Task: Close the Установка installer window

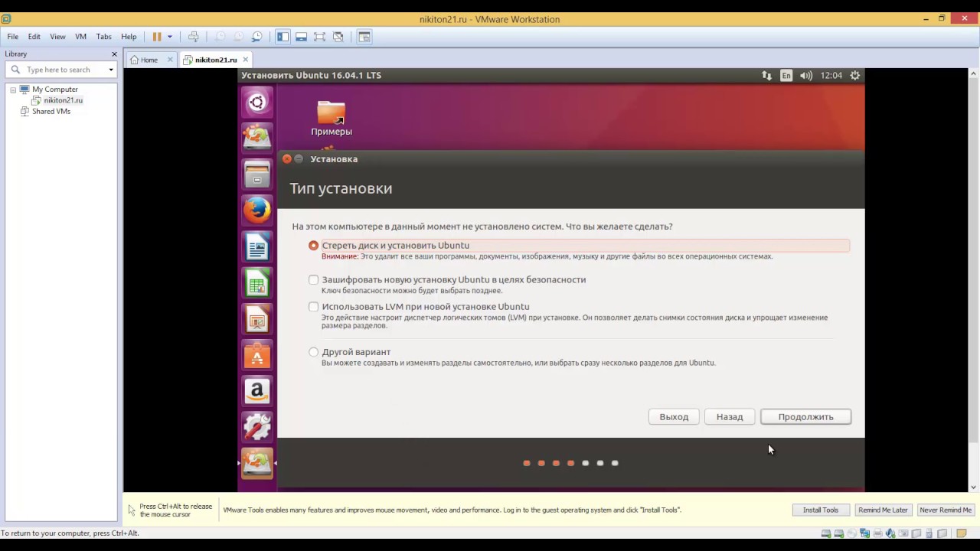Action: click(287, 159)
